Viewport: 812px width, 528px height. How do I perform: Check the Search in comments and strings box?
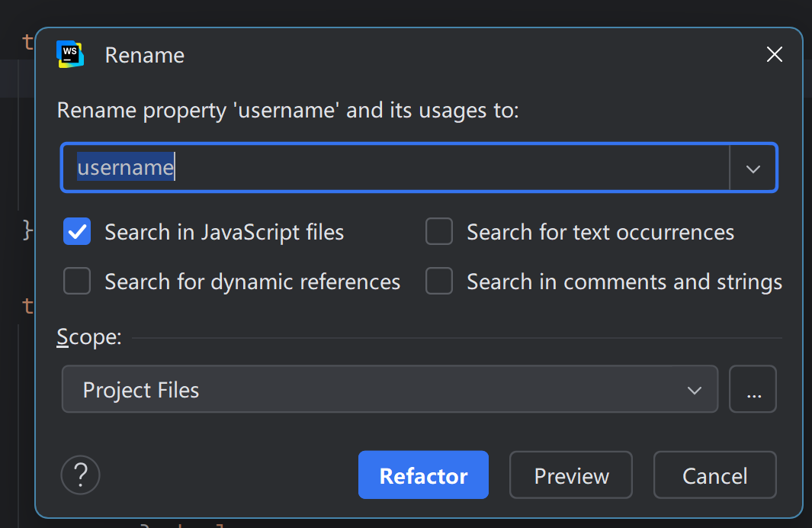pos(439,281)
